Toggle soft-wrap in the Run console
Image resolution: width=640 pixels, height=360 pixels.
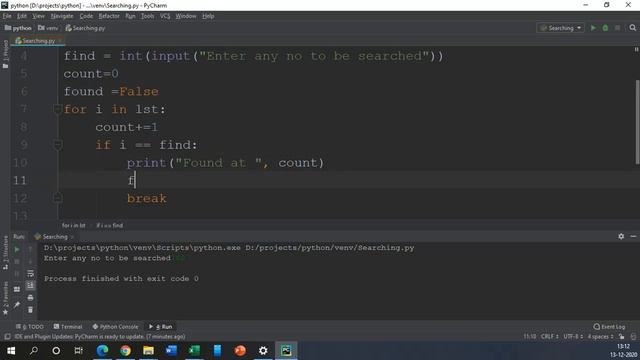[30, 273]
